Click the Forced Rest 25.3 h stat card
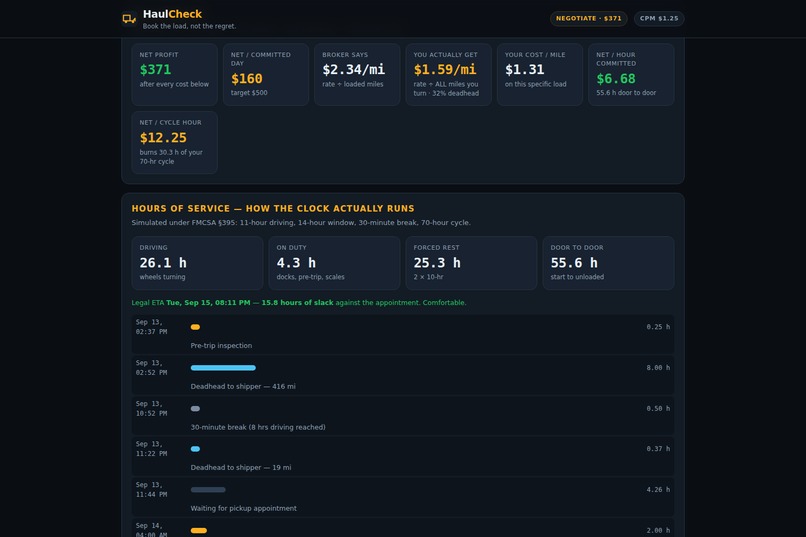 tap(471, 263)
